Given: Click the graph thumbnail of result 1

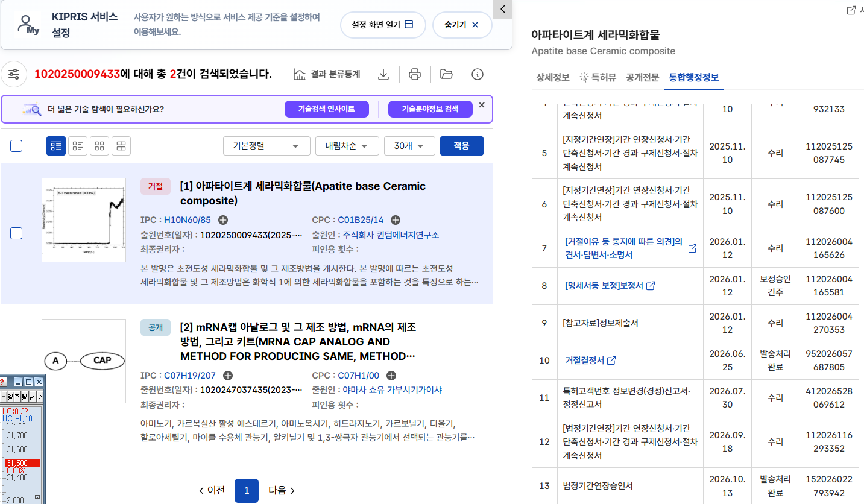Looking at the screenshot, I should 84,220.
